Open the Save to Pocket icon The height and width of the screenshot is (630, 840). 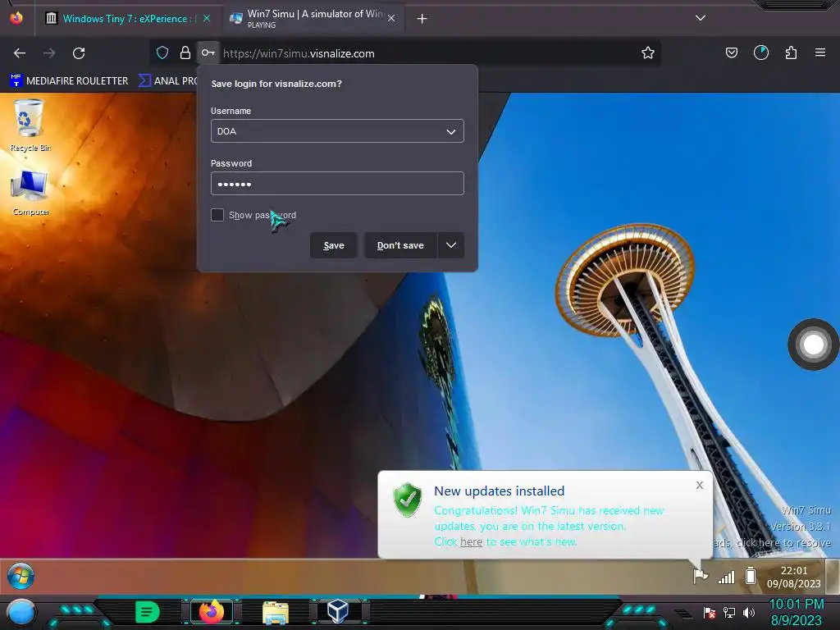731,52
